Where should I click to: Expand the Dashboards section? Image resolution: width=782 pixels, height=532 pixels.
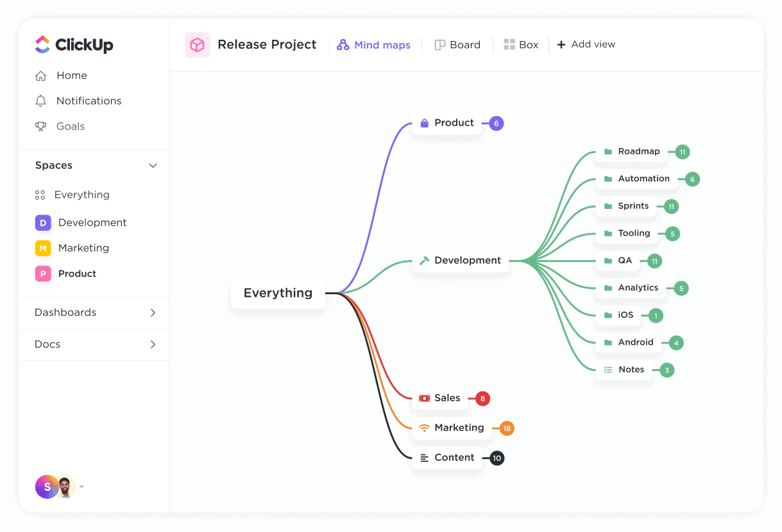click(x=153, y=313)
